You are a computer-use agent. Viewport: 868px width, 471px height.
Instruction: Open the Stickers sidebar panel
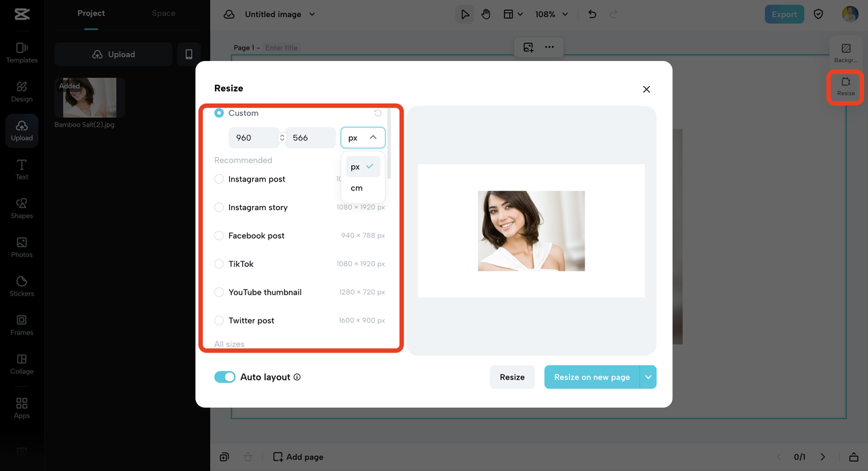pos(22,286)
